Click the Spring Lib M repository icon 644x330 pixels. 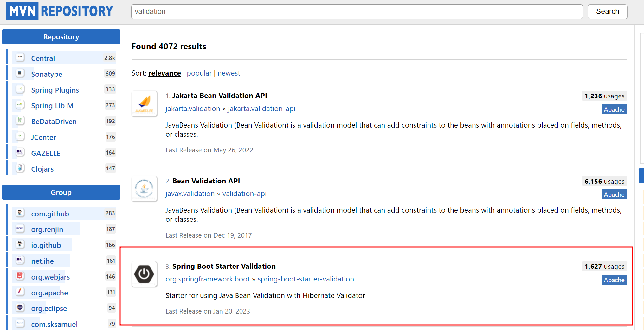[20, 105]
